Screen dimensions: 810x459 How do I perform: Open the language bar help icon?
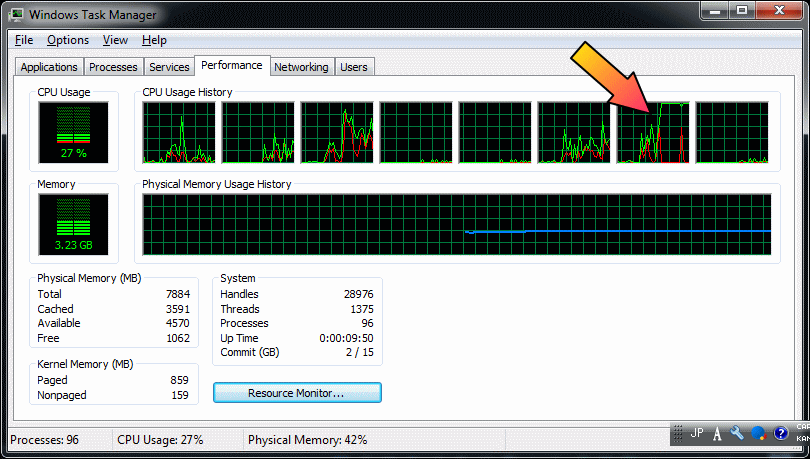coord(781,433)
